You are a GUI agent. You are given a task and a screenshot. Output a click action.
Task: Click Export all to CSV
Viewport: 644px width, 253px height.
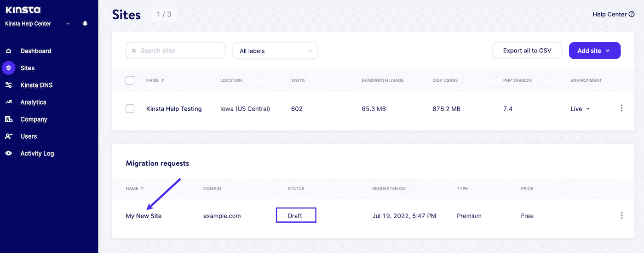tap(527, 51)
